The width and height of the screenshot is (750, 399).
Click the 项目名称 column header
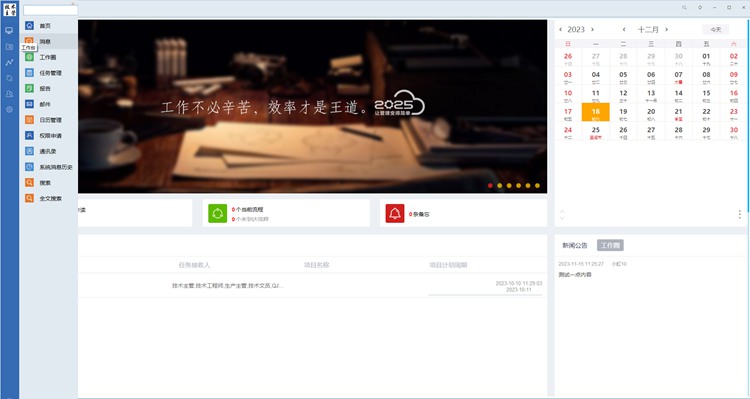click(317, 265)
